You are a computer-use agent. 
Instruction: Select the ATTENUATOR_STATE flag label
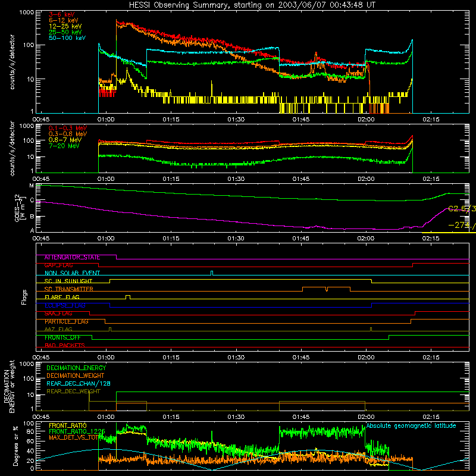72,258
